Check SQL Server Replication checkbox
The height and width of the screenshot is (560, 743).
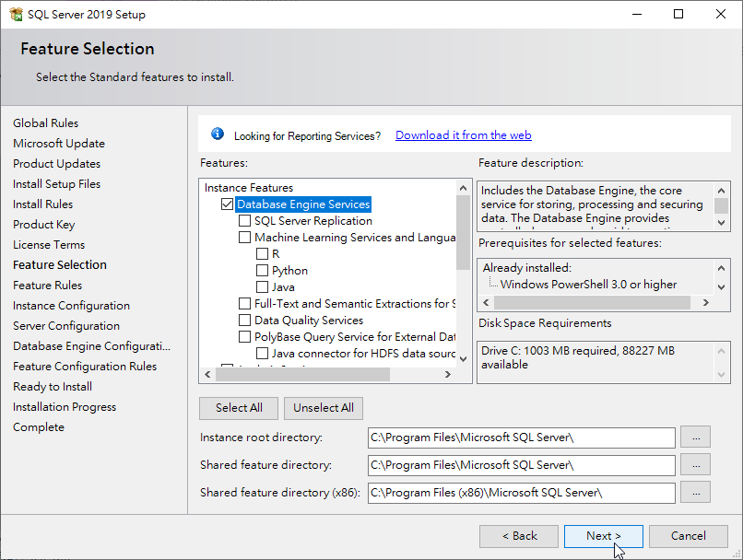click(x=244, y=220)
